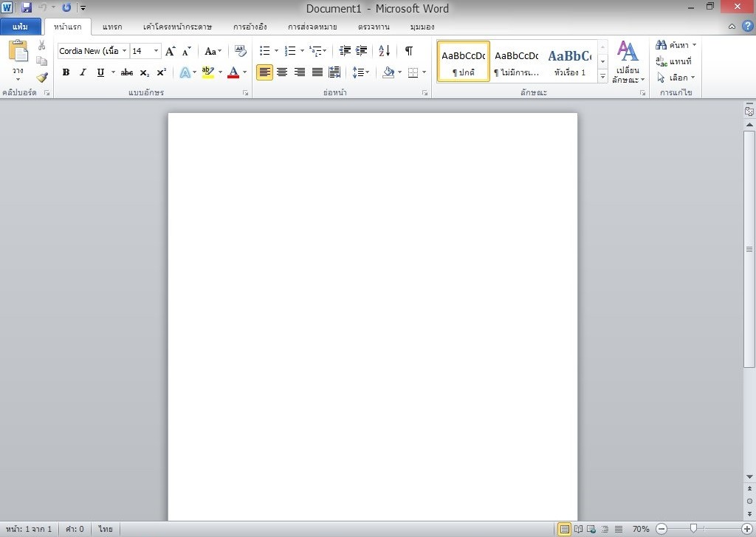Switch to เค้าโครงหน้ากระดาษ (Page Layout) tab

pyautogui.click(x=177, y=27)
